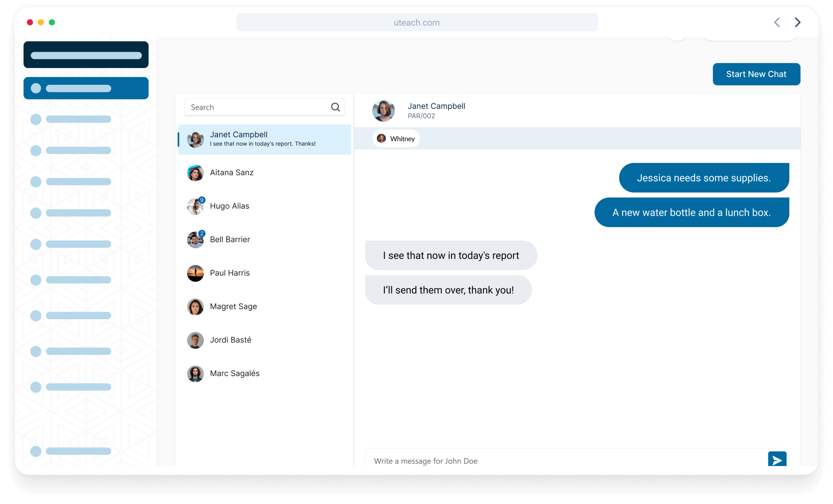Click Start New Chat button
Viewport: 833px width, 504px height.
[x=756, y=74]
